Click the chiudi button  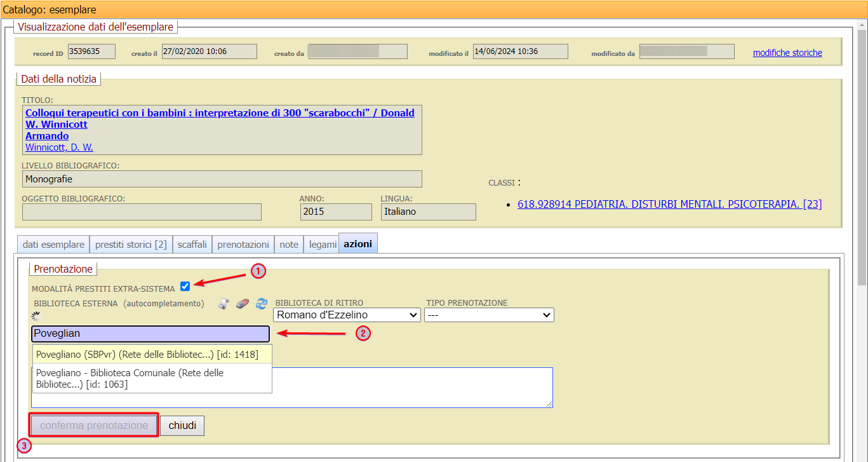tap(182, 425)
